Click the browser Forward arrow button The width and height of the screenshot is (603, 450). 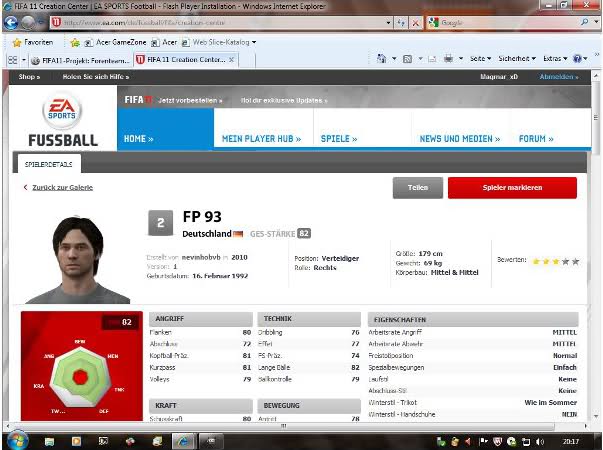point(27,23)
